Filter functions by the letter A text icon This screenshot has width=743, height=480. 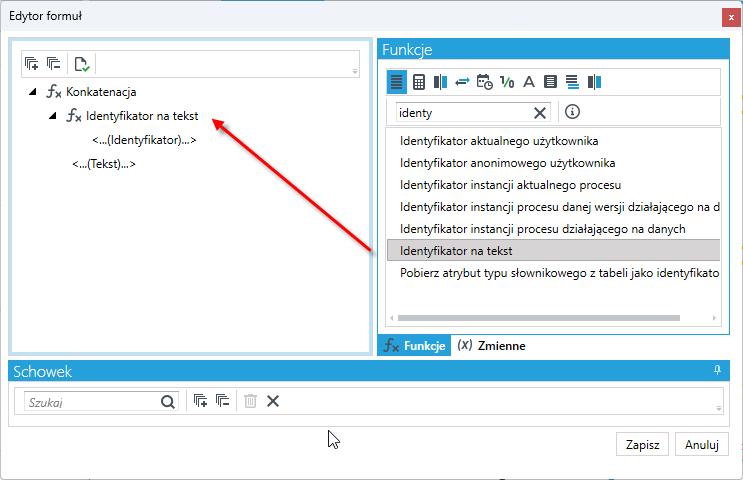529,82
